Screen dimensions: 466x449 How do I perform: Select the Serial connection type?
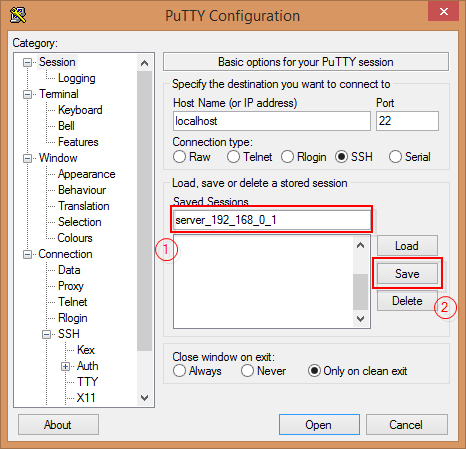pos(395,157)
